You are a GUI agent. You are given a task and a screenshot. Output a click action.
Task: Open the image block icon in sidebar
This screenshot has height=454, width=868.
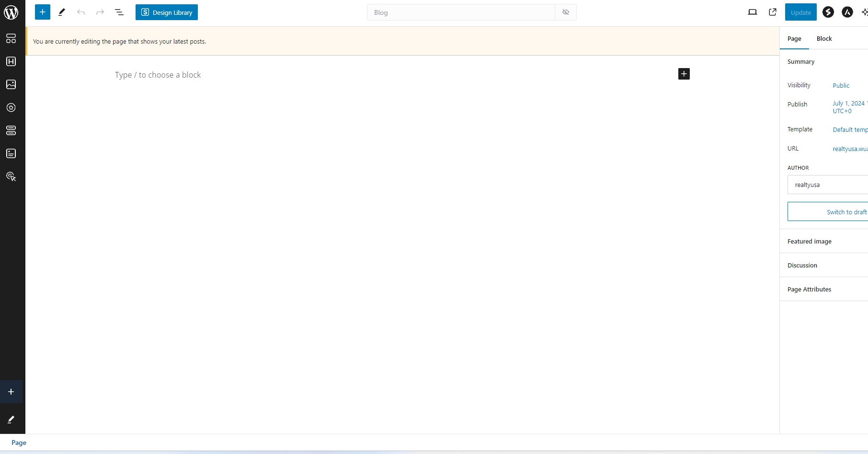pyautogui.click(x=11, y=84)
